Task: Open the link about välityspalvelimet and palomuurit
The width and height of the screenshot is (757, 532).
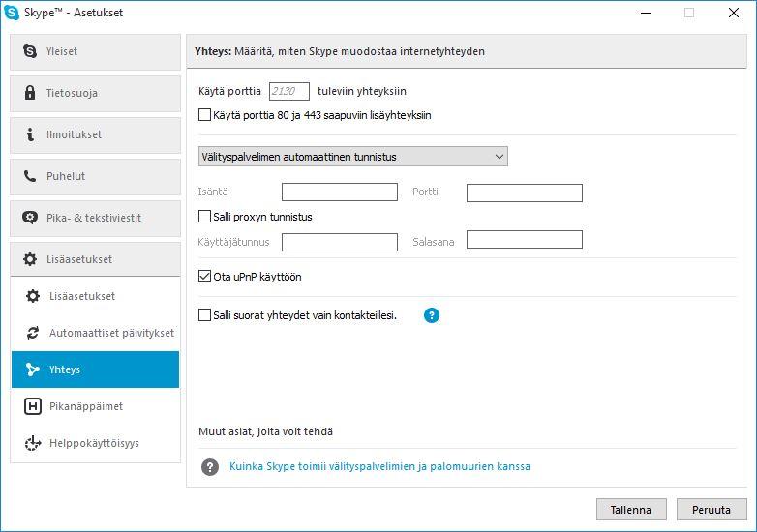Action: pyautogui.click(x=379, y=466)
